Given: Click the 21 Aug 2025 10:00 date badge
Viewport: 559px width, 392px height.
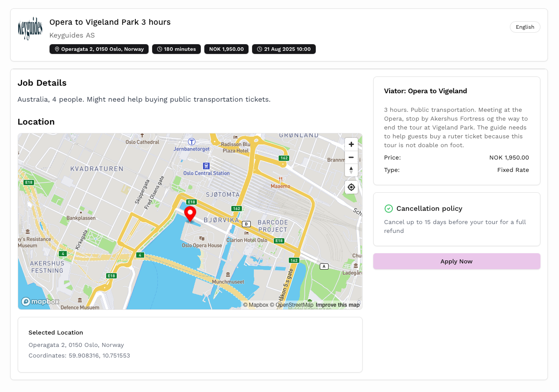Looking at the screenshot, I should click(284, 49).
